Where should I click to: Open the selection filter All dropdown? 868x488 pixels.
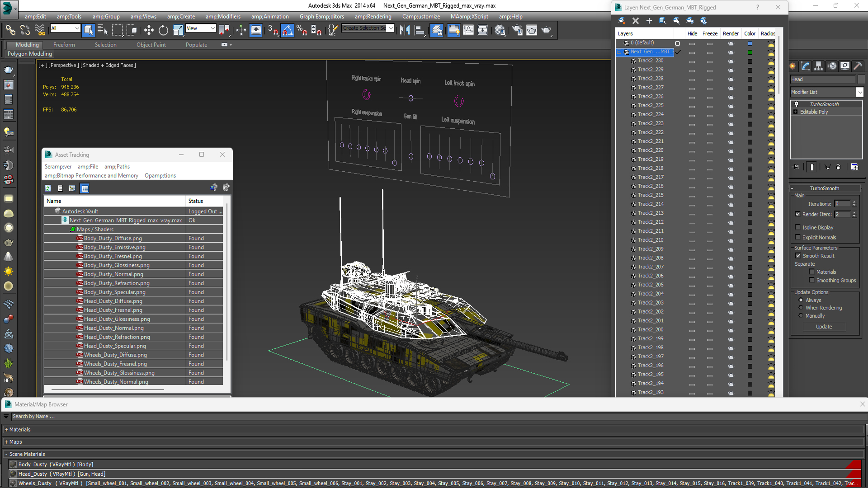77,28
